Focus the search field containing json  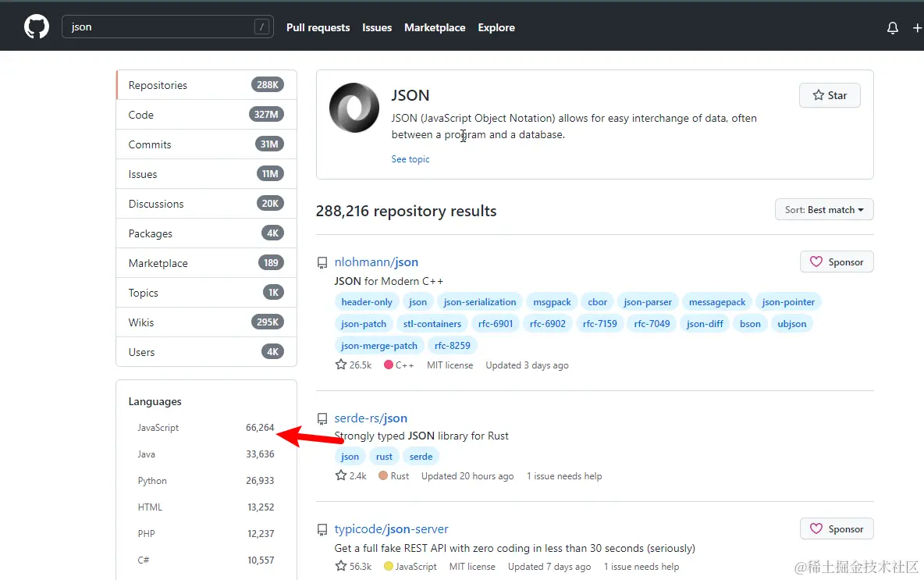[x=167, y=27]
